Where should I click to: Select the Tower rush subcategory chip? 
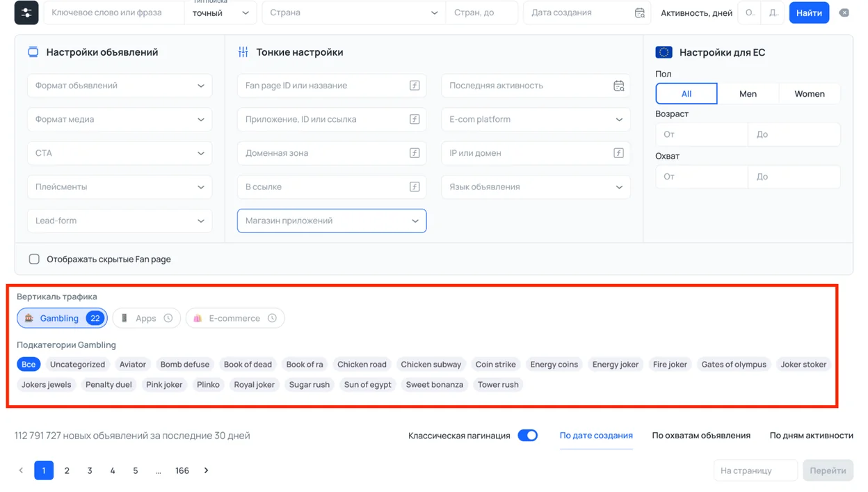coord(498,384)
